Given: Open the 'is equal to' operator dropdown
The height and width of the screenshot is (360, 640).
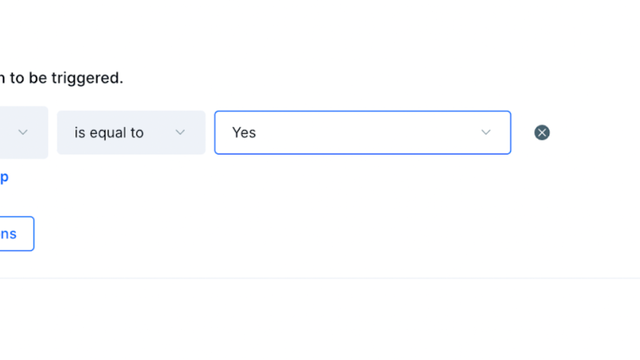Looking at the screenshot, I should point(131,133).
